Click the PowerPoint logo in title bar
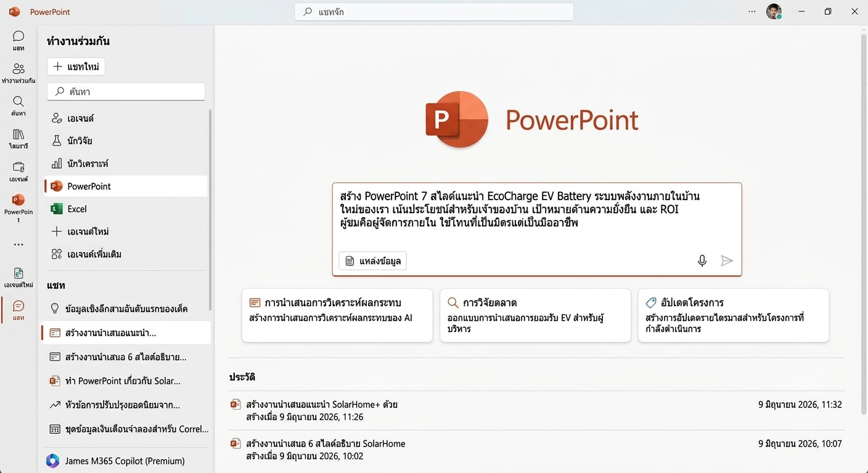This screenshot has height=473, width=868. (x=15, y=12)
